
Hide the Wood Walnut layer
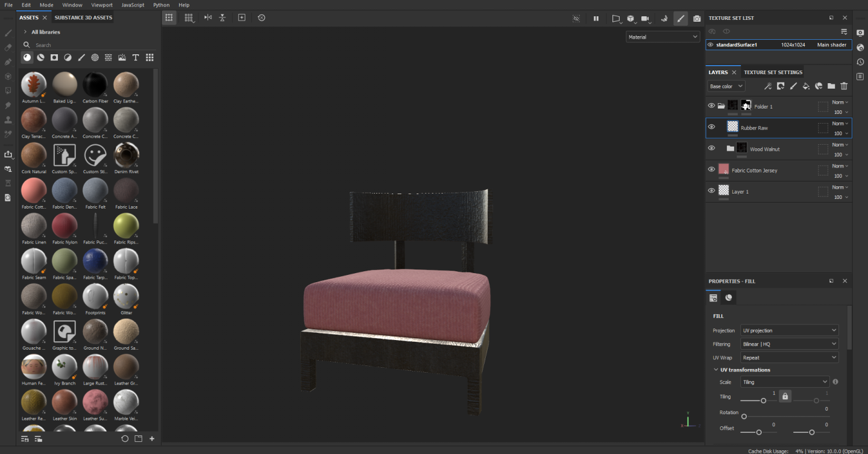pyautogui.click(x=711, y=148)
